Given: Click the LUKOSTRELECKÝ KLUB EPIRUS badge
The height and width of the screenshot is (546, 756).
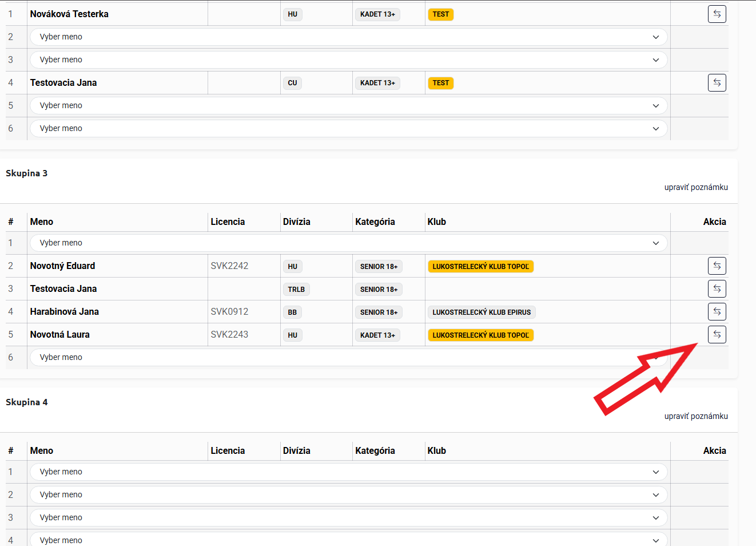Looking at the screenshot, I should pos(481,312).
